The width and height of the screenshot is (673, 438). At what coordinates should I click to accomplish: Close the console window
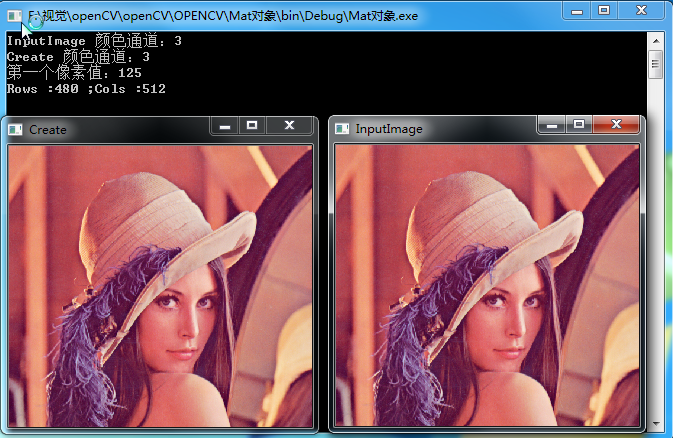[641, 11]
